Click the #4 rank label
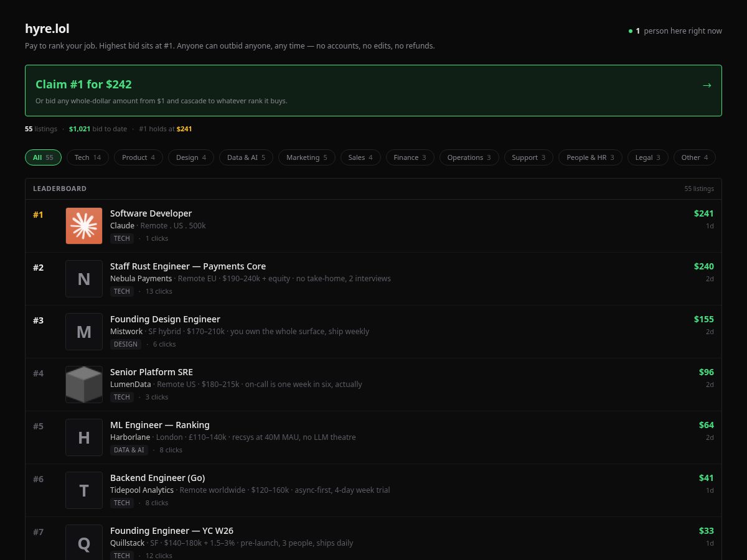Screen dimensions: 747x560 click(x=39, y=373)
